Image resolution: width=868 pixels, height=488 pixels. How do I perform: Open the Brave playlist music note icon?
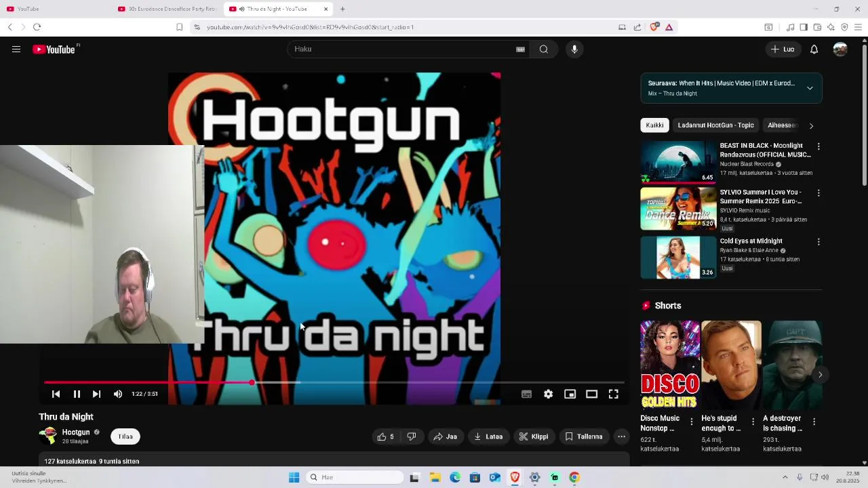(x=790, y=27)
